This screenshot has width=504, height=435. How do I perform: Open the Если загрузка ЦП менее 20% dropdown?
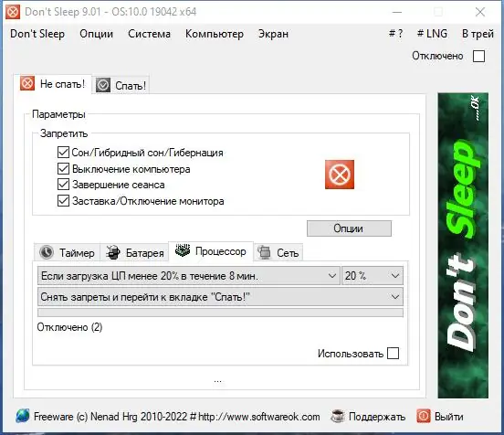point(189,276)
